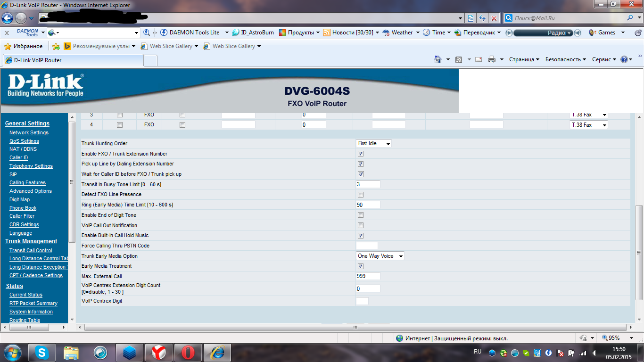This screenshot has height=362, width=644.
Task: Open Transit Call Control link
Action: pyautogui.click(x=31, y=250)
